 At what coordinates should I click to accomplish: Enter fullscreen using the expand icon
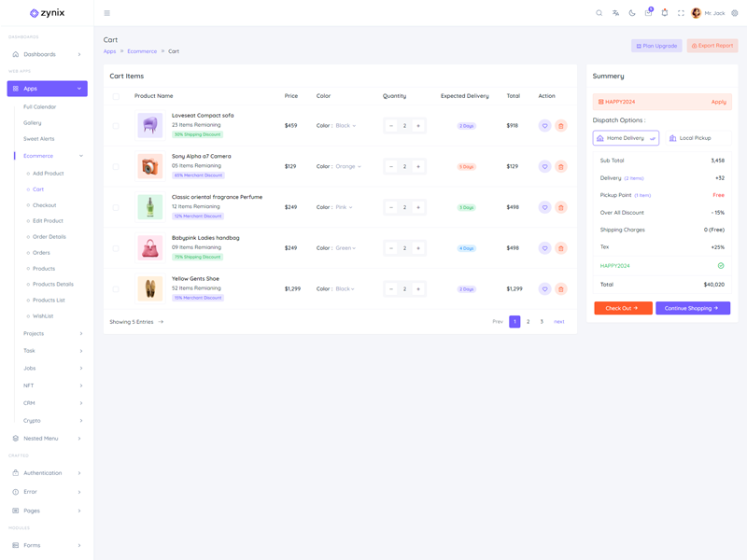pyautogui.click(x=681, y=13)
